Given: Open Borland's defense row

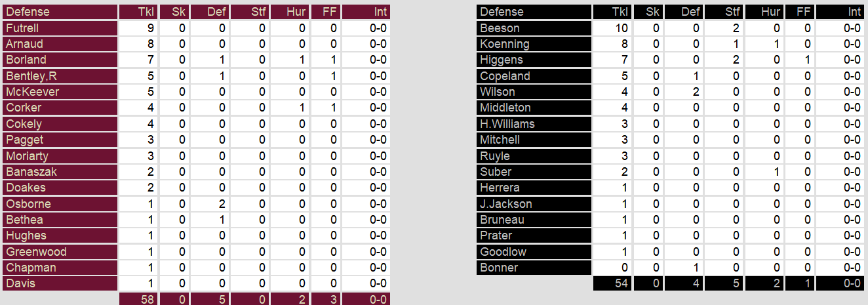Looking at the screenshot, I should tap(26, 60).
